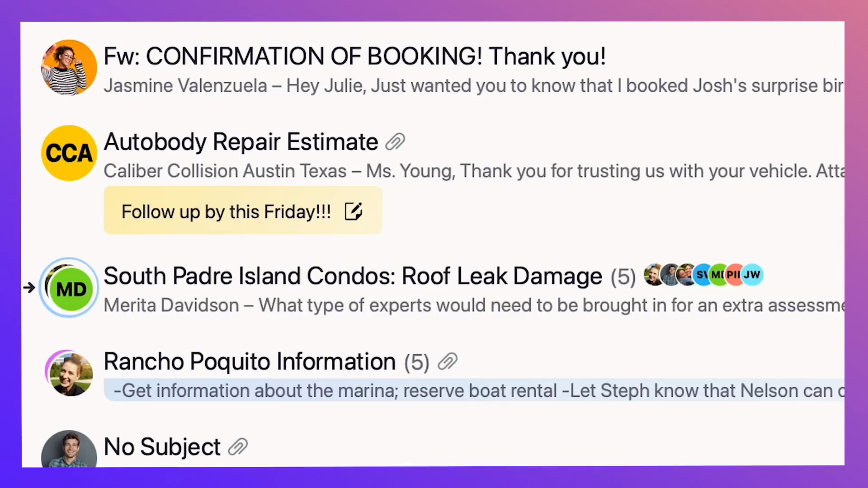Open the Autobody Repair Estimate email
Viewport: 868px width, 488px height.
(241, 142)
